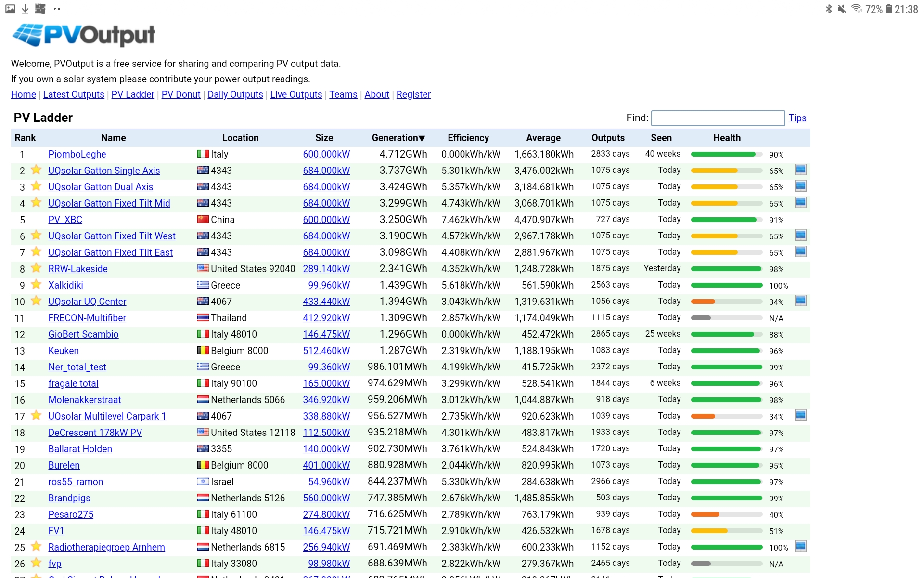Open the PiomboLeghe system page
Image resolution: width=924 pixels, height=578 pixels.
[x=77, y=154]
